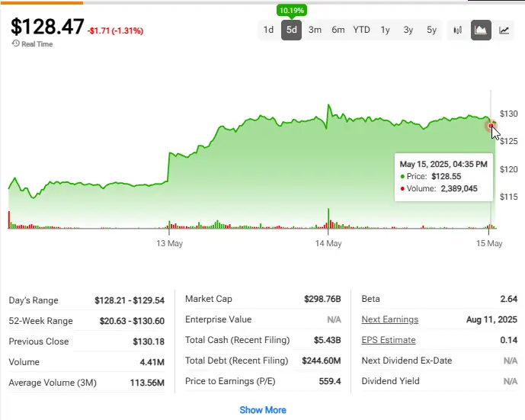Click the 14 May axis label
The height and width of the screenshot is (420, 525).
pos(328,243)
